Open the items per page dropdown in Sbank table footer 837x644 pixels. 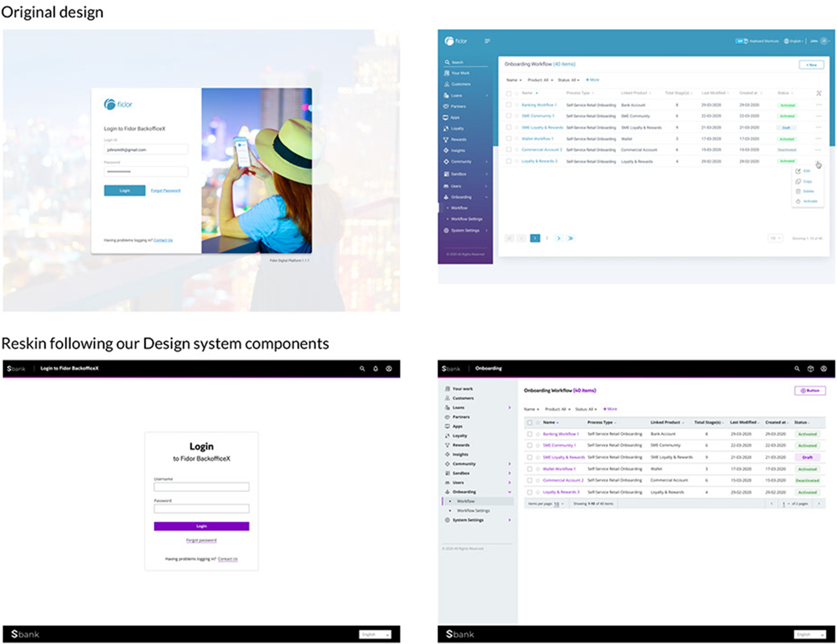pyautogui.click(x=559, y=504)
